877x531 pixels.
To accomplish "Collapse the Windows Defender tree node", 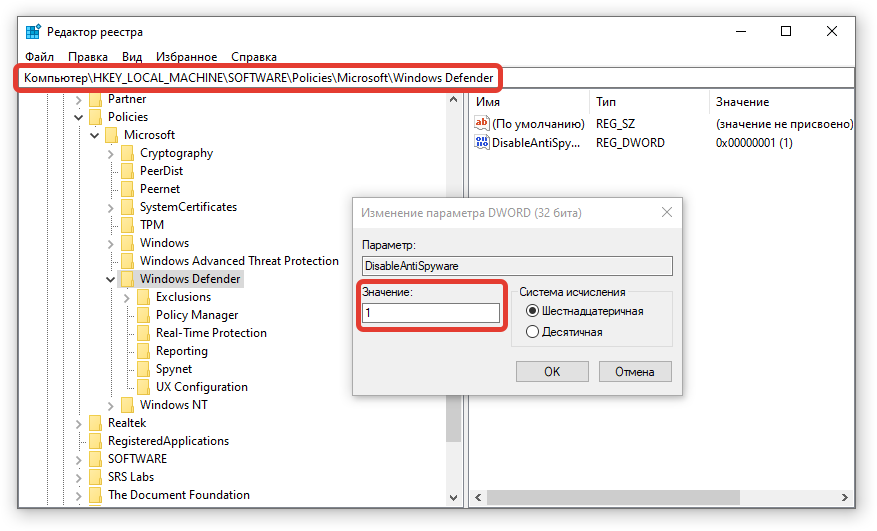I will [x=111, y=279].
